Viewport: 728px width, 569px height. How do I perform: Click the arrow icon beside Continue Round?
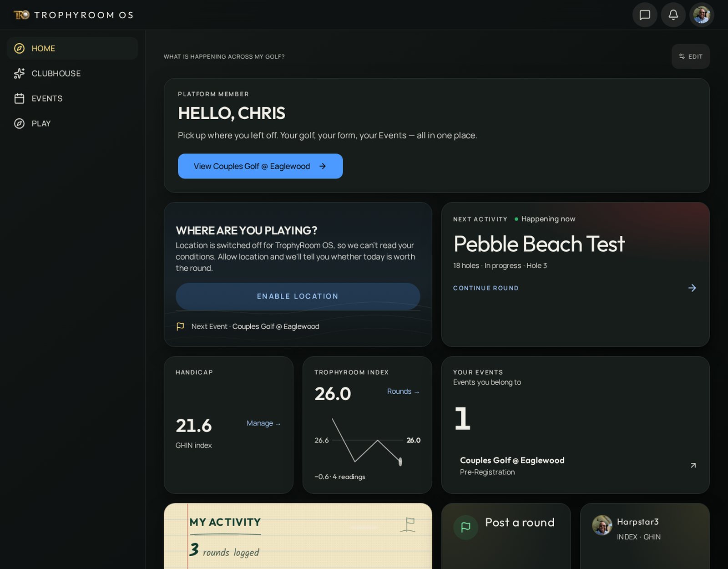click(692, 288)
